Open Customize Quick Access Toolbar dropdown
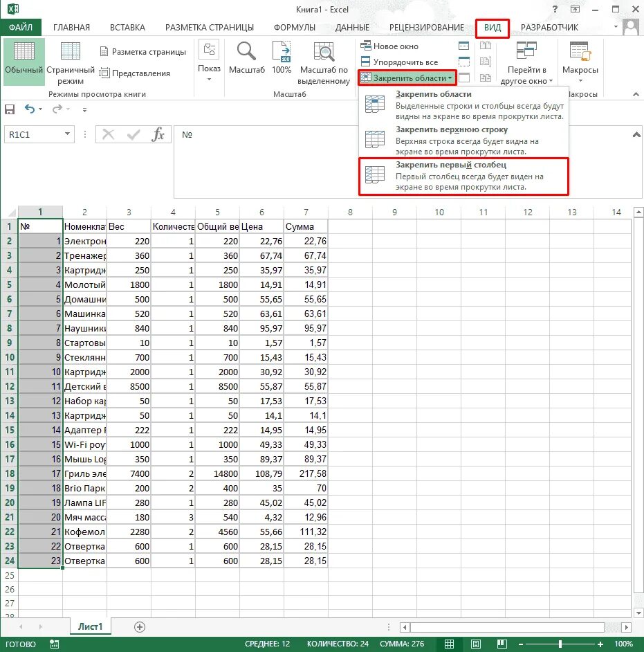The width and height of the screenshot is (644, 652). (x=84, y=110)
